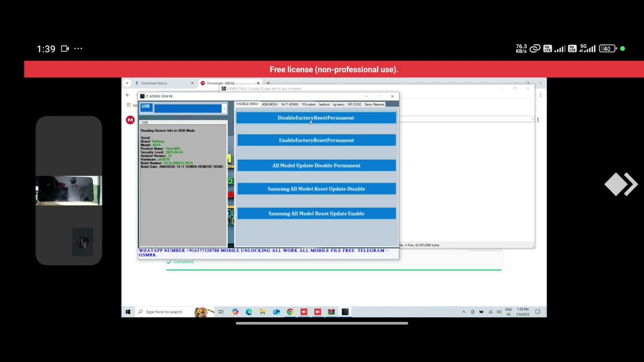The height and width of the screenshot is (362, 644).
Task: Open second red AnyDesk taskbar icon
Action: point(317,312)
